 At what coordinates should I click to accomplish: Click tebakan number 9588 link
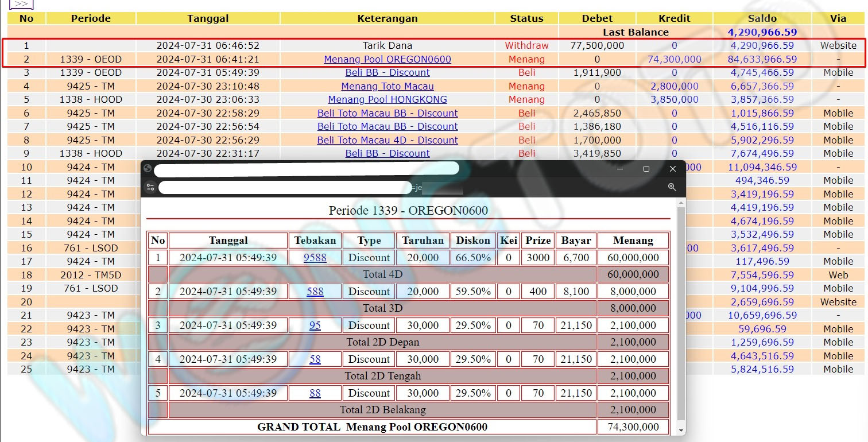click(x=315, y=258)
